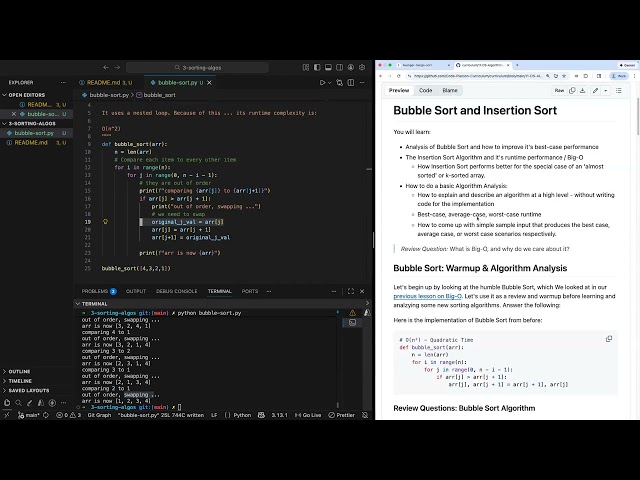Open errors and warnings count in status bar

(69, 415)
